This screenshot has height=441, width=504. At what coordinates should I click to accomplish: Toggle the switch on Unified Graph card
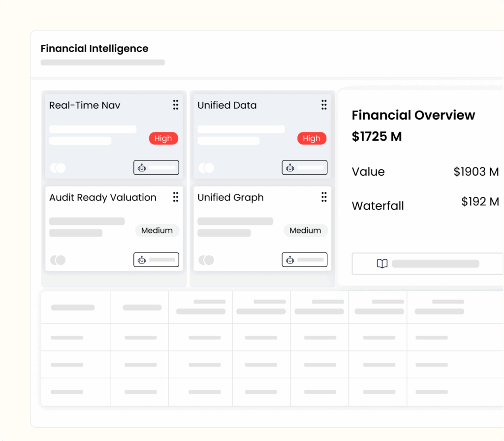[206, 260]
